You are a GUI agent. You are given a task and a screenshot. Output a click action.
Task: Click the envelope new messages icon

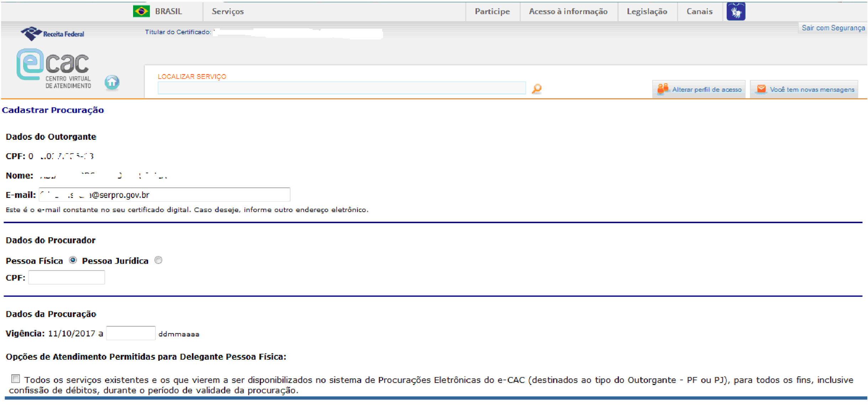point(761,89)
